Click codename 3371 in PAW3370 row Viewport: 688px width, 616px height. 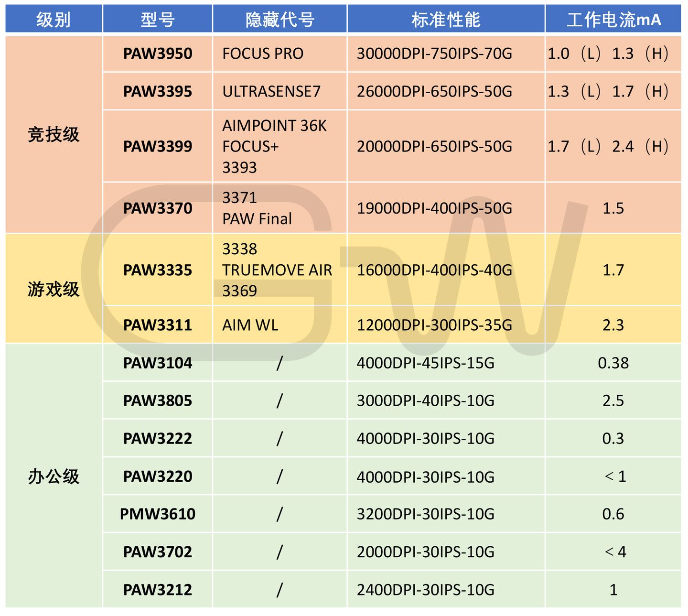(240, 197)
